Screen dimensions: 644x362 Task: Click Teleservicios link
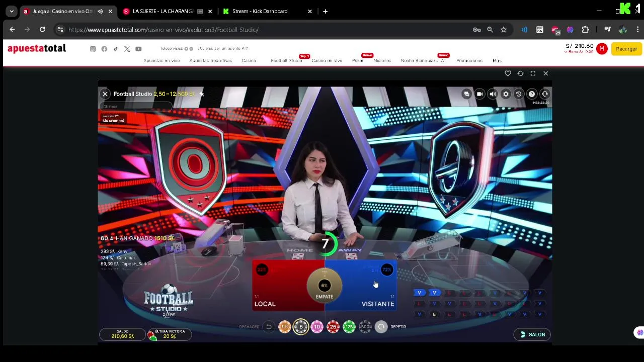pos(172,48)
